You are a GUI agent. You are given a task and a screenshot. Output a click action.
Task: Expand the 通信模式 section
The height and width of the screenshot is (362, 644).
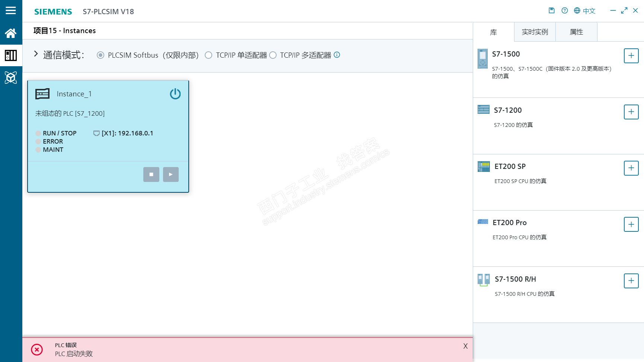pyautogui.click(x=36, y=54)
